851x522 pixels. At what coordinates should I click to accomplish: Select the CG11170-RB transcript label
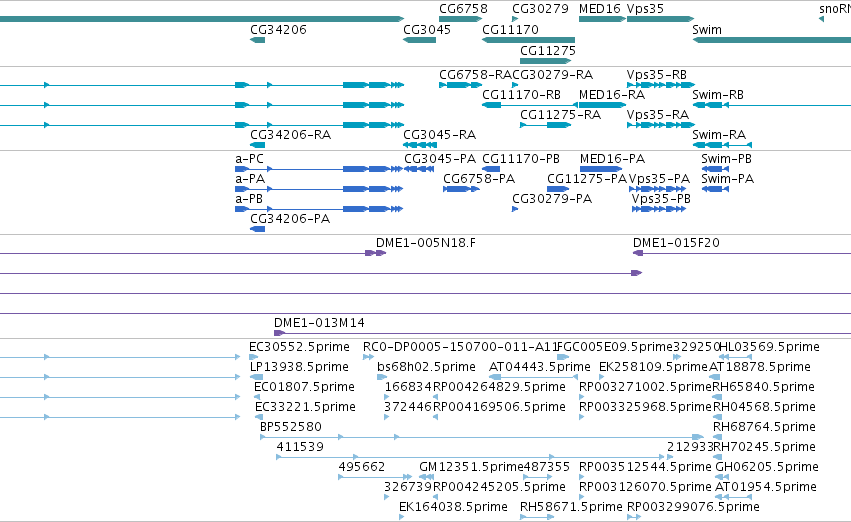click(x=521, y=95)
